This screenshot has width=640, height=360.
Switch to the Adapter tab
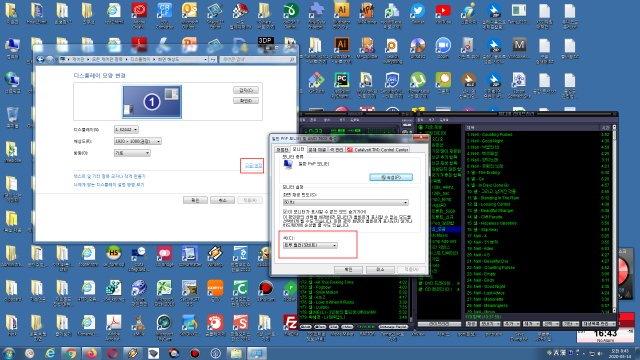(282, 150)
